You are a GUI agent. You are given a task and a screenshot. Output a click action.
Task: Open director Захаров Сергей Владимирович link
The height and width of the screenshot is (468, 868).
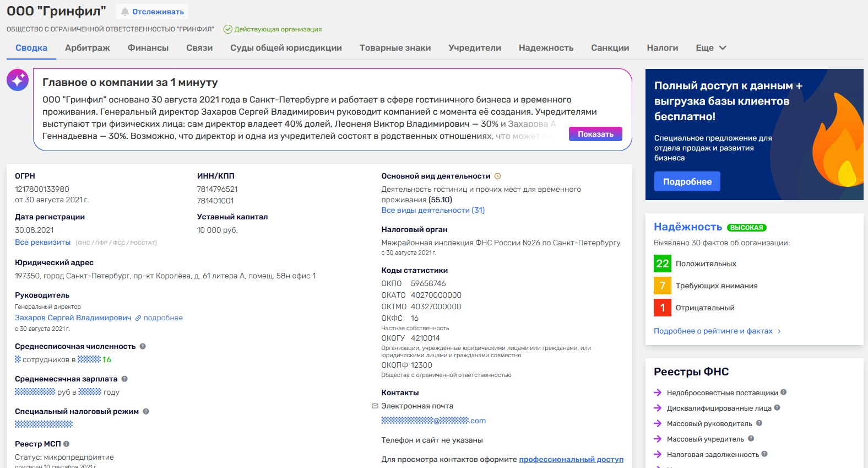point(73,318)
